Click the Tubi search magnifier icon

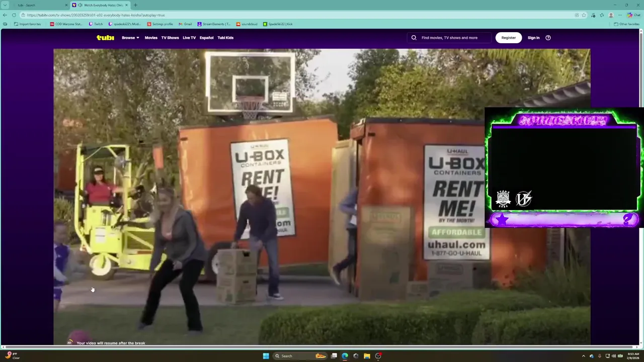[414, 38]
